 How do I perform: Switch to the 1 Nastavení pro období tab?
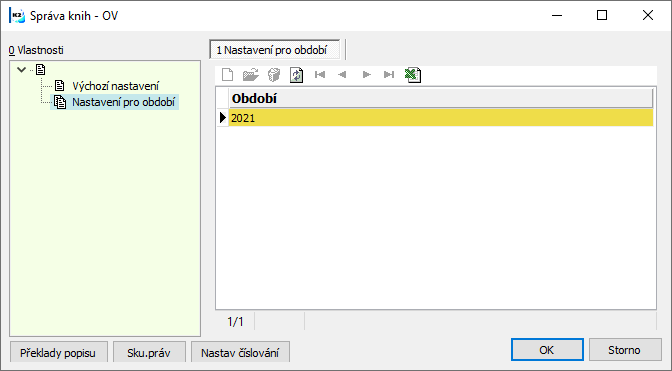275,50
